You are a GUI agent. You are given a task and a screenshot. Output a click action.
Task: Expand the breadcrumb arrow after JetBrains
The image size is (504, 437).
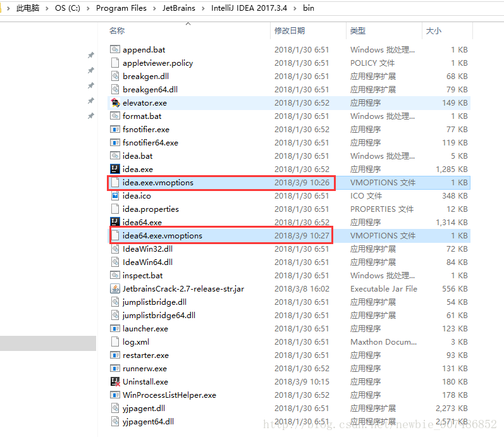pos(203,8)
